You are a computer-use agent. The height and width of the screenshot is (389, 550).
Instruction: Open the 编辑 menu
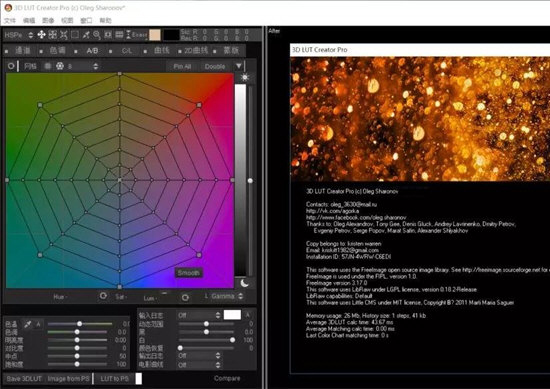click(29, 20)
